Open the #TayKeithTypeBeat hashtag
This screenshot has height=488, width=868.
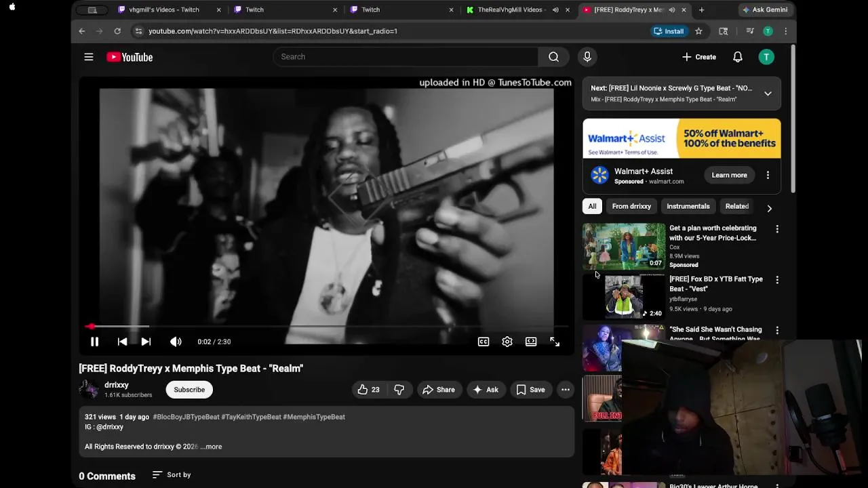pos(251,417)
